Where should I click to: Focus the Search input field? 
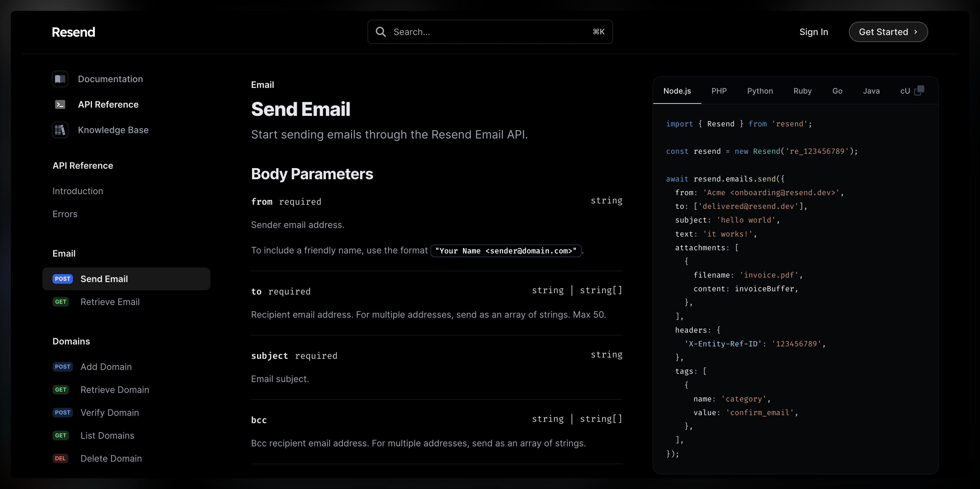[x=490, y=32]
